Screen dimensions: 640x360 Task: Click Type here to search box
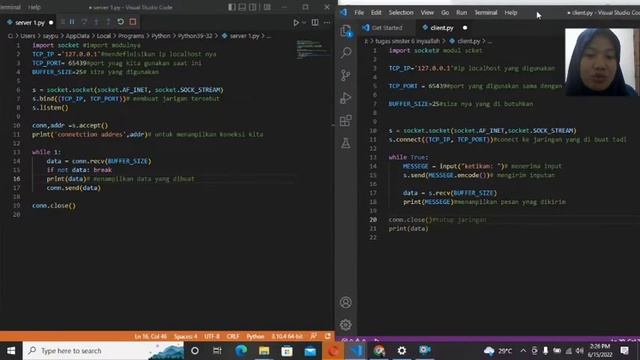(x=103, y=351)
